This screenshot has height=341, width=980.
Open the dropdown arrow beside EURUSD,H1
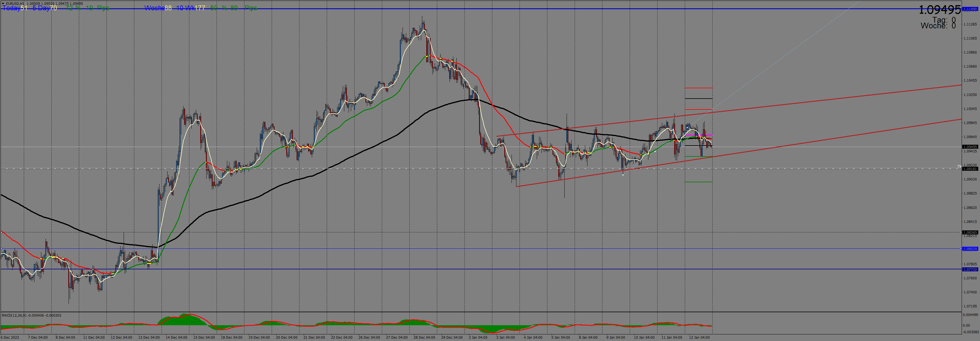click(x=3, y=3)
